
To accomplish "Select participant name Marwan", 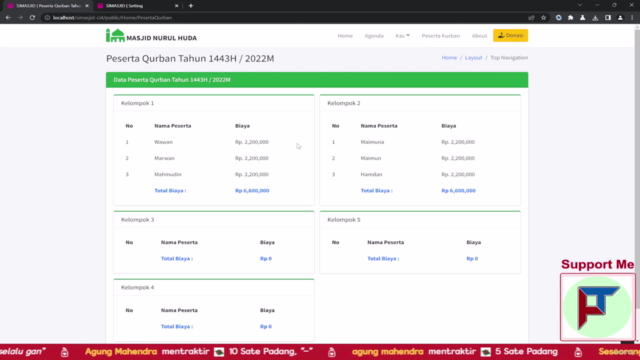I will 164,158.
